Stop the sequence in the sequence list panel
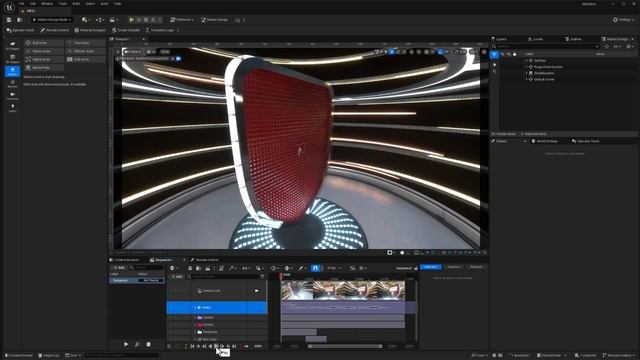The width and height of the screenshot is (640, 360). coord(149,344)
